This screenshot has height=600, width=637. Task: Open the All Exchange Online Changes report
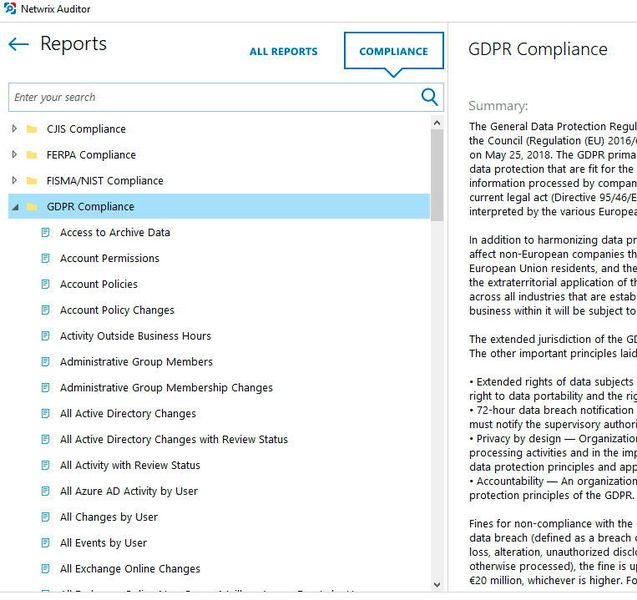coord(130,569)
